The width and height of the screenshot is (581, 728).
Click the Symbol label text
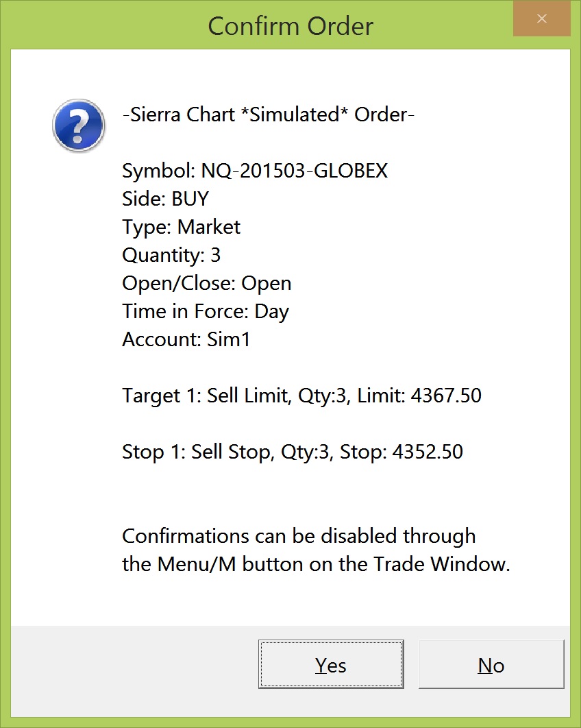(159, 171)
